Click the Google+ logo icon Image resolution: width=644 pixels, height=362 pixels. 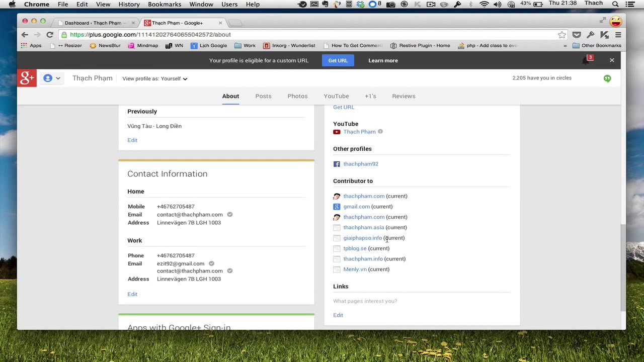pos(27,78)
